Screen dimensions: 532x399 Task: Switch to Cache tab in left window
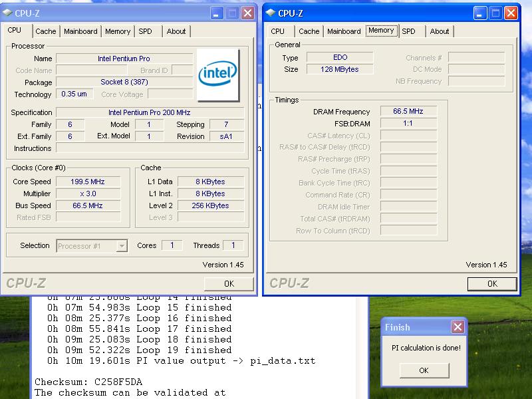pyautogui.click(x=46, y=31)
